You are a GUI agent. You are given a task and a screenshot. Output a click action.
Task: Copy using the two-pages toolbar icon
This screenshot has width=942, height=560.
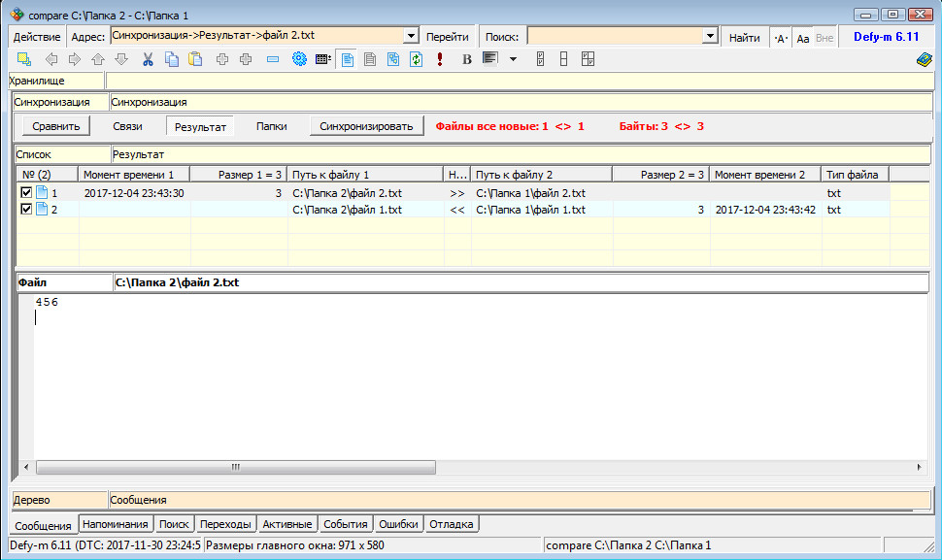pos(172,59)
